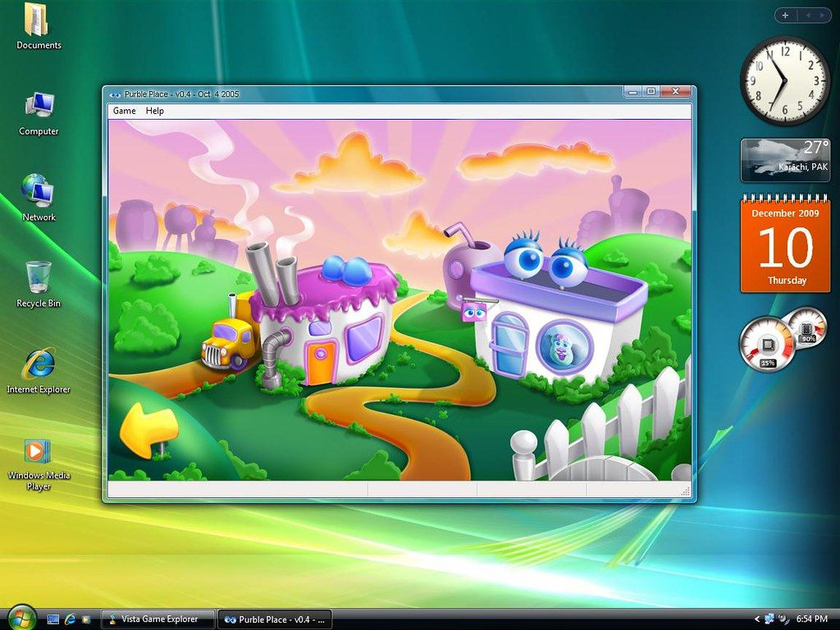Click the pink Purble face sign
This screenshot has height=630, width=840.
pos(474,311)
